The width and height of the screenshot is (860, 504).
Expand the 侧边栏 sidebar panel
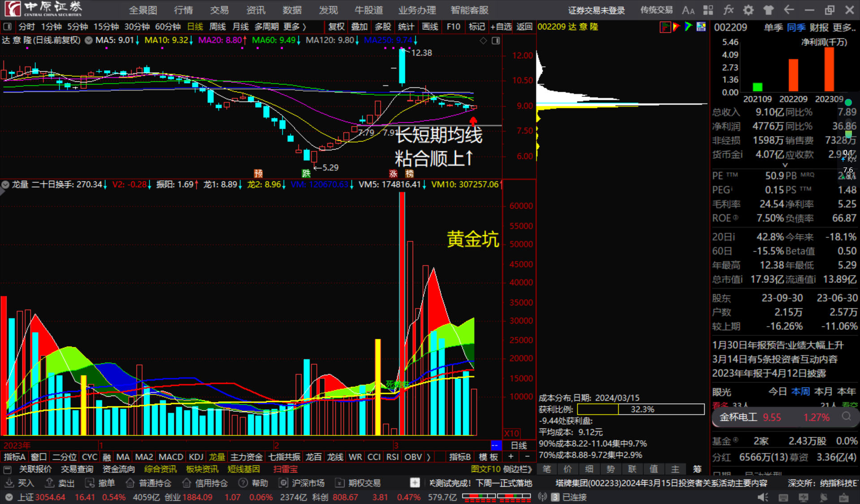[516, 469]
